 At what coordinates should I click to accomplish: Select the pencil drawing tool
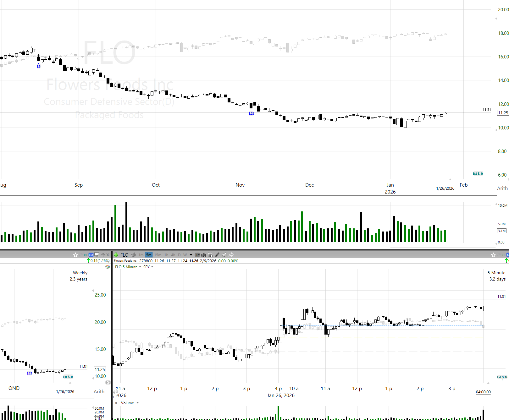pos(217,255)
